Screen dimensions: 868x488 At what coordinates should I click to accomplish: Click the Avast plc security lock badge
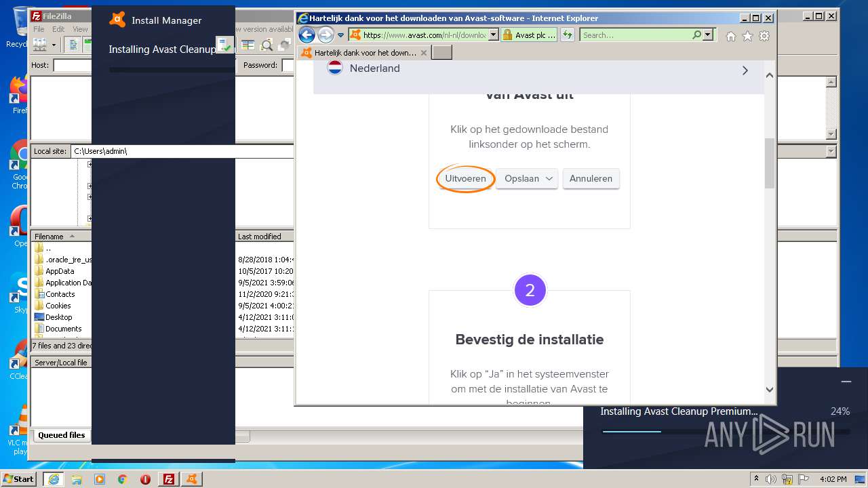[x=529, y=35]
